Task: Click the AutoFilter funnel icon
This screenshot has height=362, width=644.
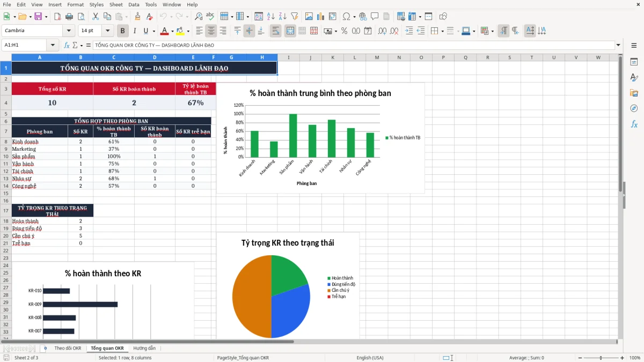Action: 294,17
